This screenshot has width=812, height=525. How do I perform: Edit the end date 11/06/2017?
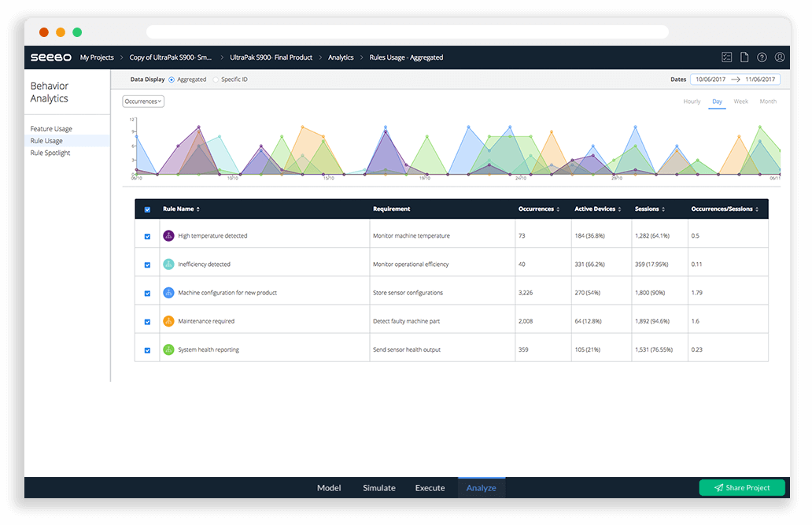pos(760,79)
